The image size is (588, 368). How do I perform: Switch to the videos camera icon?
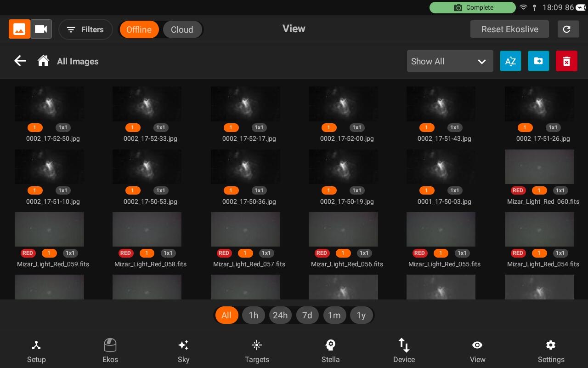(41, 29)
